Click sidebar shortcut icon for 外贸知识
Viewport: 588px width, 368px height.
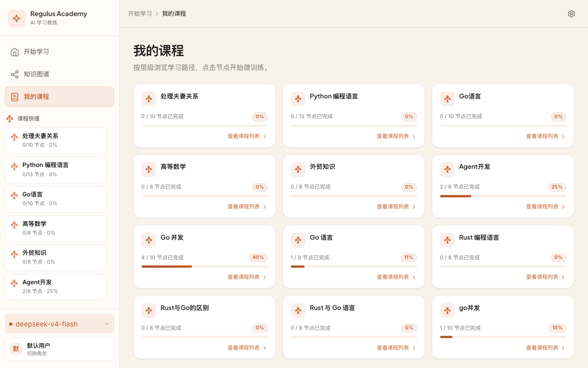[14, 253]
